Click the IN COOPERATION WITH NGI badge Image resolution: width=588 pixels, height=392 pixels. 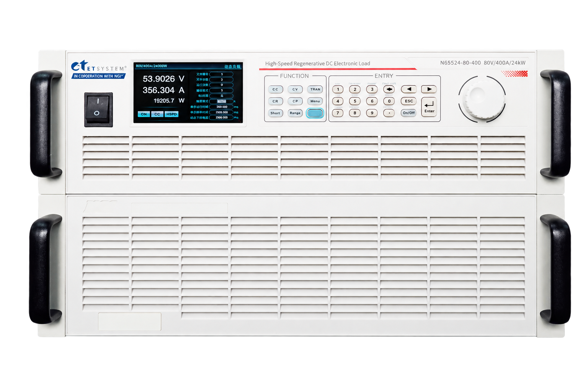(98, 76)
